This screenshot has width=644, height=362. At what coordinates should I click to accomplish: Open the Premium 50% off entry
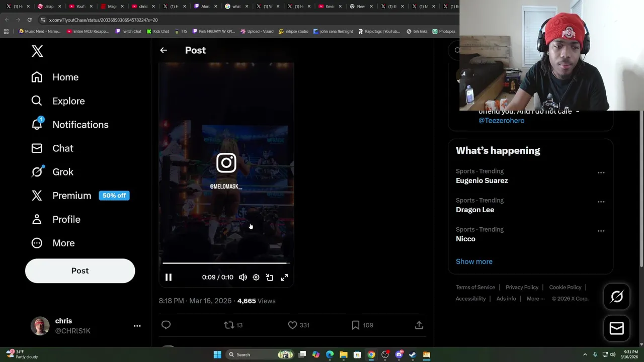pyautogui.click(x=80, y=196)
